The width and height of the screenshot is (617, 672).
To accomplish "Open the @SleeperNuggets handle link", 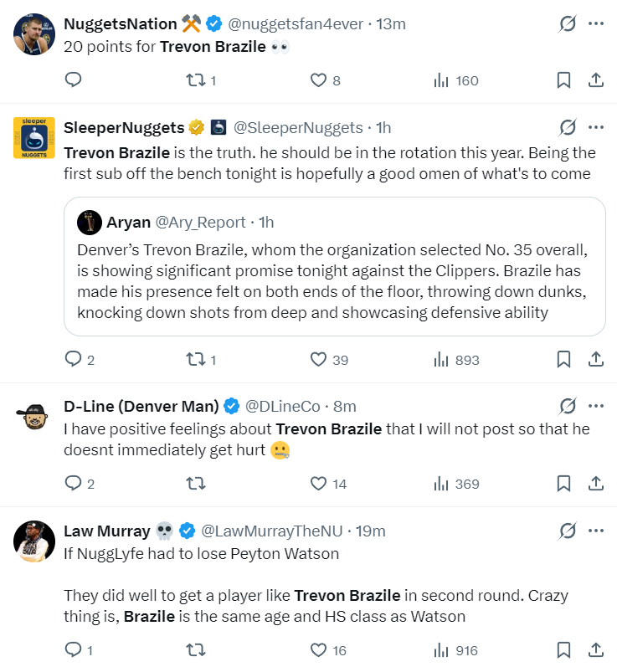I will pos(298,128).
